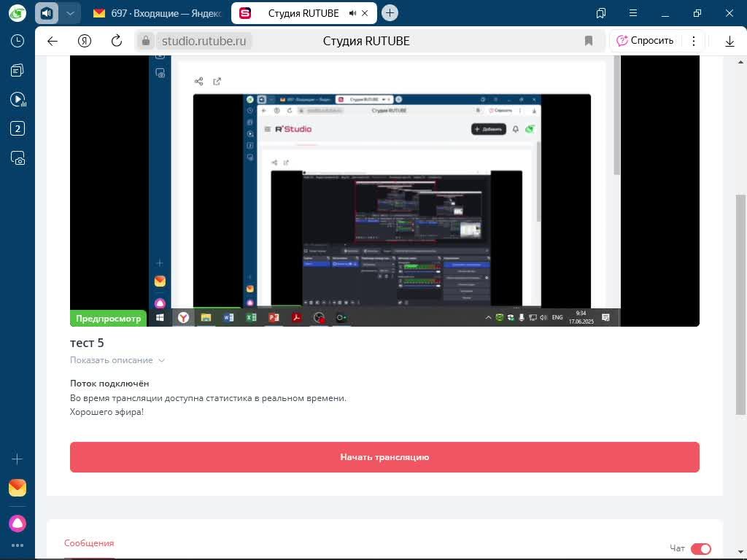This screenshot has width=747, height=560.
Task: Open the browser hamburger menu
Action: tap(633, 13)
